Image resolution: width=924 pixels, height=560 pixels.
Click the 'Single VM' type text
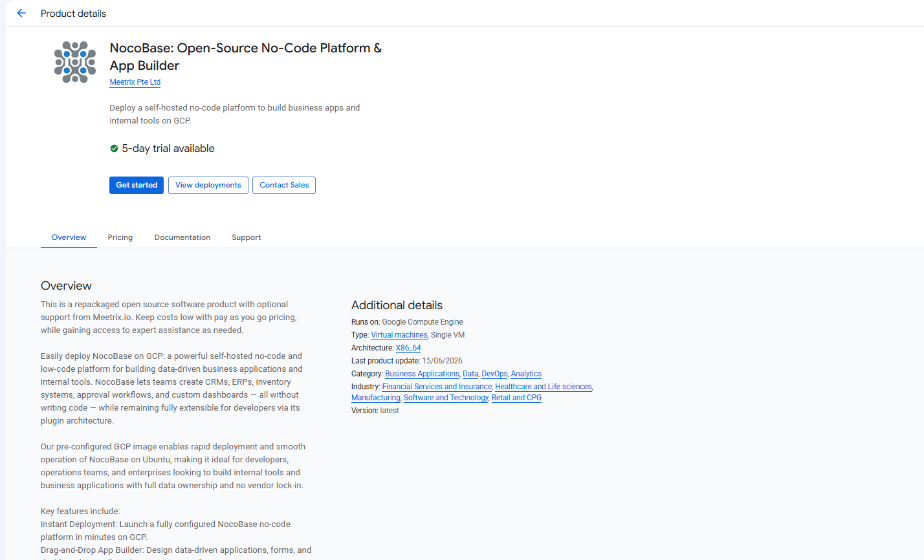tap(448, 335)
